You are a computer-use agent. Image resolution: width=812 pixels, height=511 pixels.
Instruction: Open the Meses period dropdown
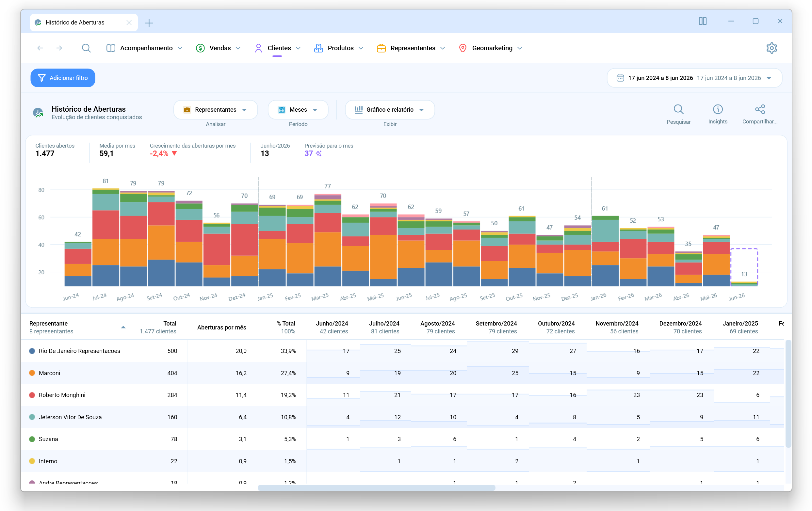pos(298,110)
